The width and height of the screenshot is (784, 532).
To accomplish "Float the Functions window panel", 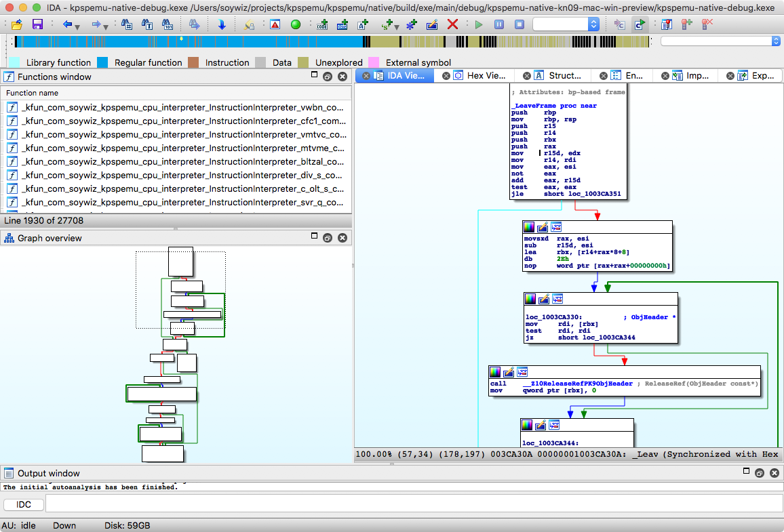I will click(x=327, y=77).
